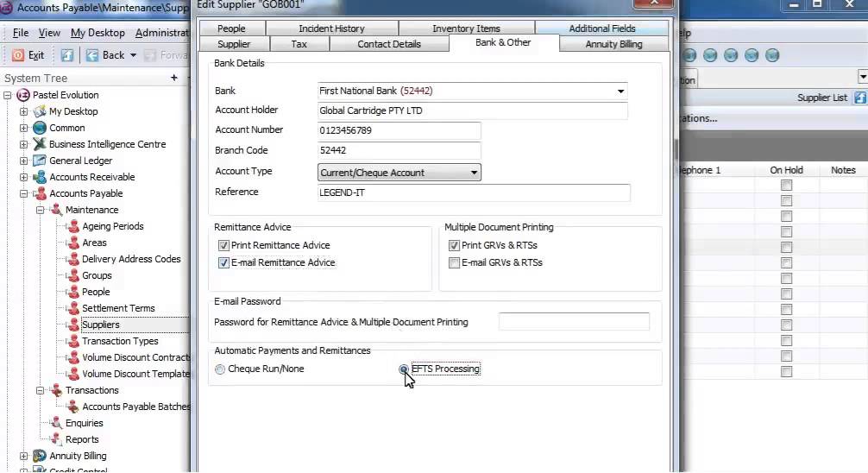Open the Contact Details tab
This screenshot has height=473, width=868.
(389, 44)
